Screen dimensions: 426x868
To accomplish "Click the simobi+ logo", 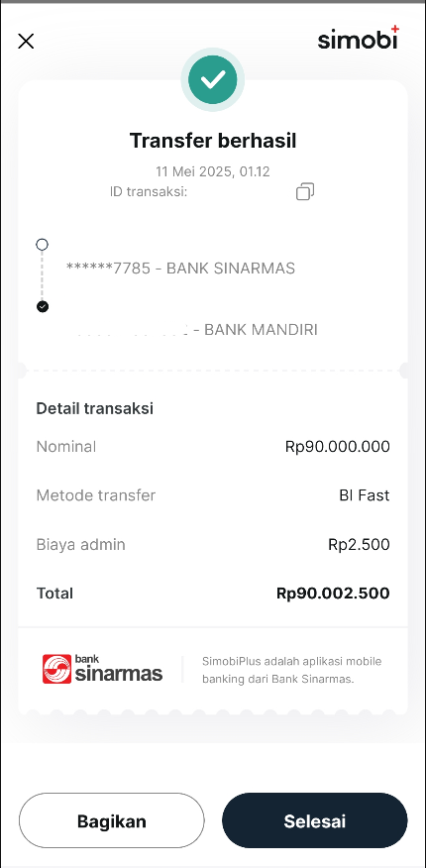I will click(359, 37).
